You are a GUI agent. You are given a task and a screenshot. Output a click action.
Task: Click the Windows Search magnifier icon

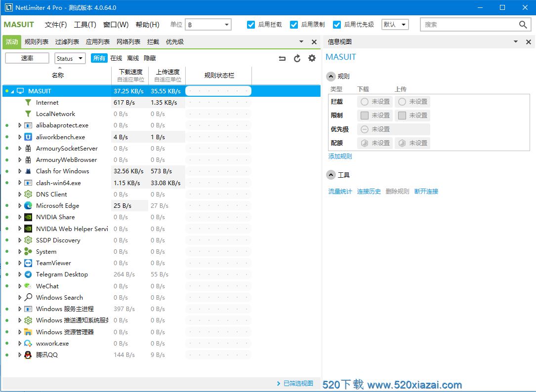point(28,297)
